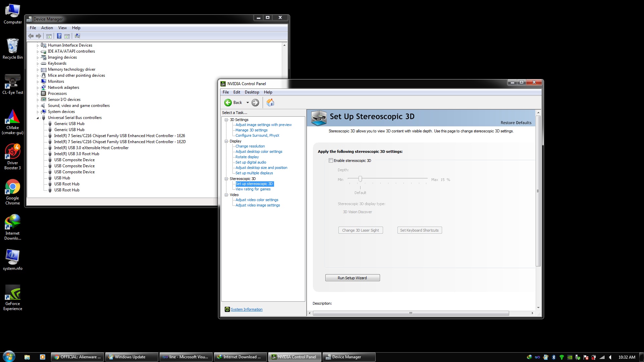Open Google Chrome desktop shortcut
This screenshot has height=362, width=644.
pyautogui.click(x=13, y=192)
